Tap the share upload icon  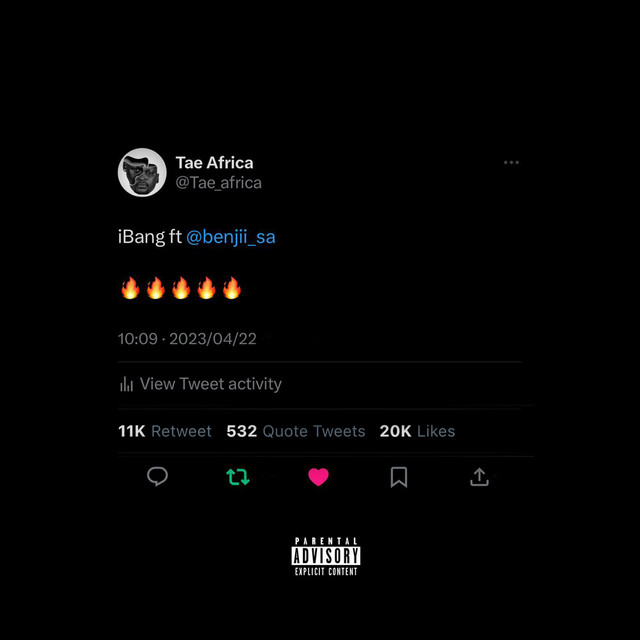pos(479,477)
